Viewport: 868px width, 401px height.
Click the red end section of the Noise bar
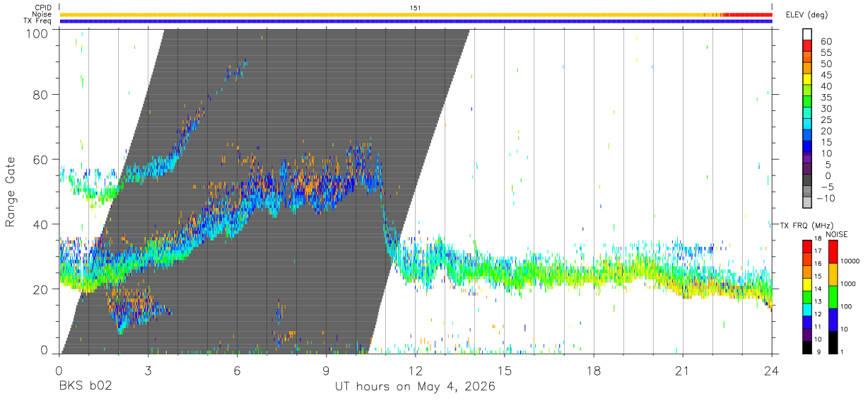coord(749,14)
